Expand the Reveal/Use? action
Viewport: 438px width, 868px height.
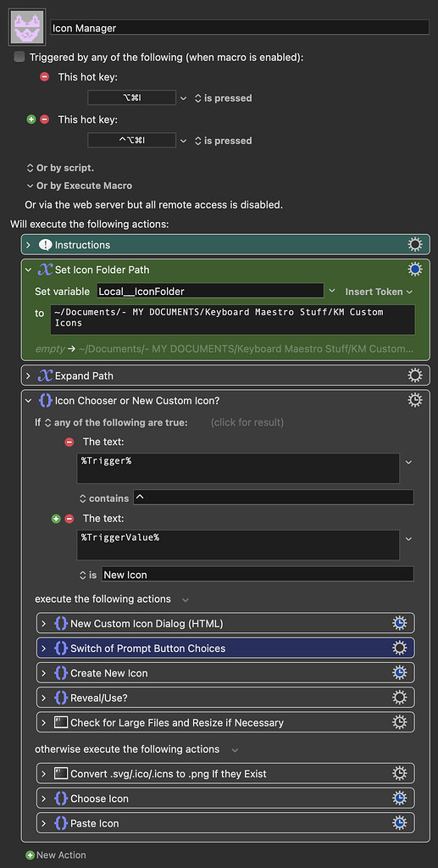point(44,698)
